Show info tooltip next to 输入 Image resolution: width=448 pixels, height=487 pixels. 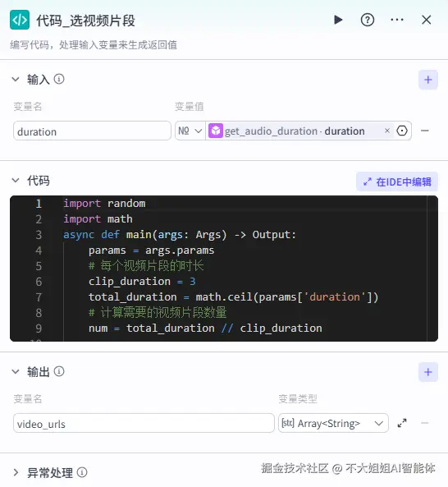pos(59,79)
